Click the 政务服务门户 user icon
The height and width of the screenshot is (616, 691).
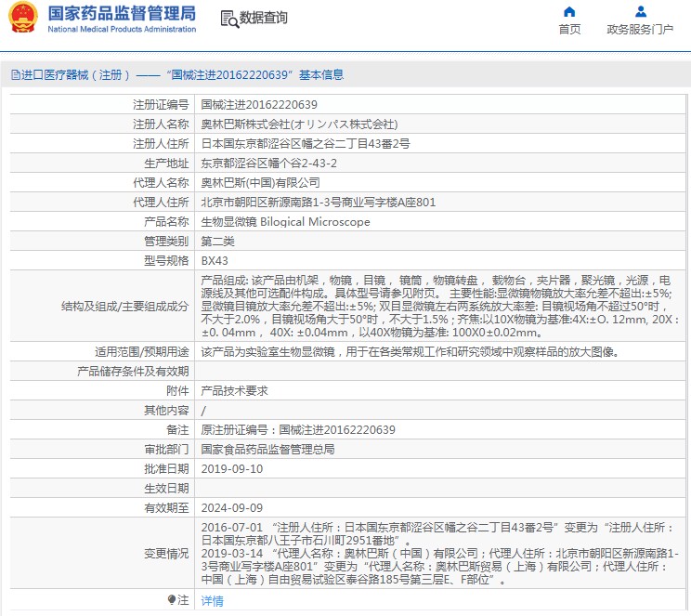(x=640, y=11)
